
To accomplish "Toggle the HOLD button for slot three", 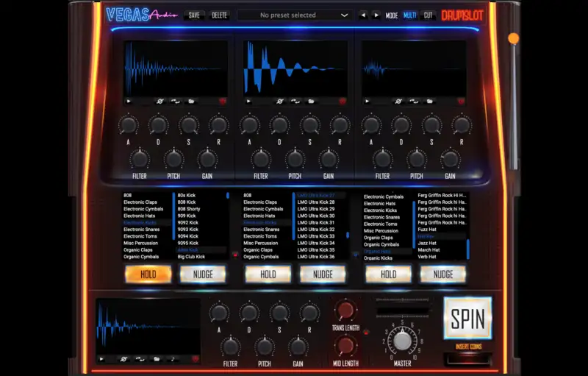I will 389,274.
